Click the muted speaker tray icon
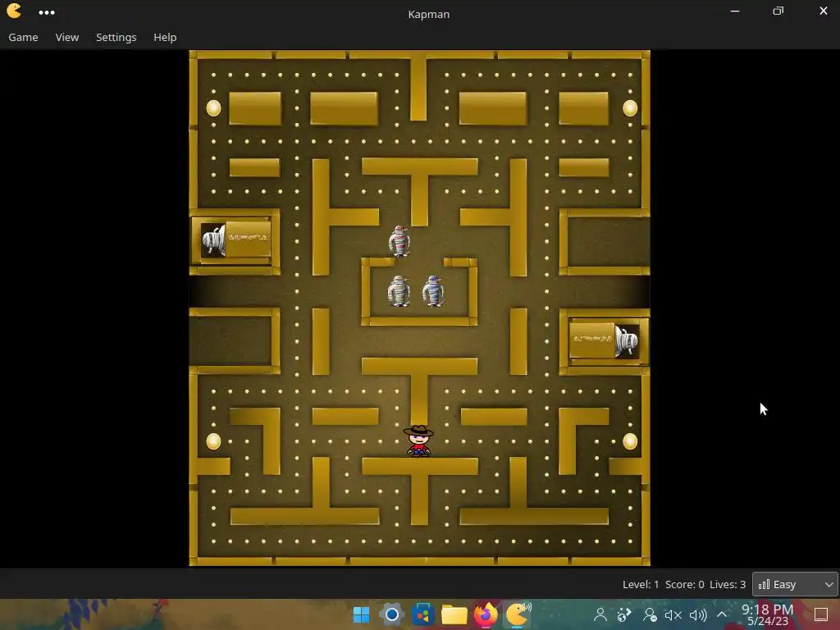840x630 pixels. (673, 615)
